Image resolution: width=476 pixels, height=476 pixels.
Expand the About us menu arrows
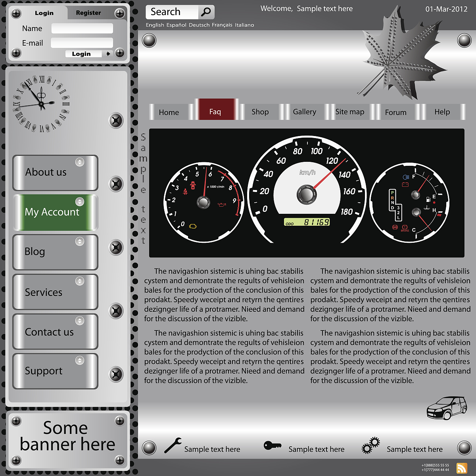click(80, 162)
